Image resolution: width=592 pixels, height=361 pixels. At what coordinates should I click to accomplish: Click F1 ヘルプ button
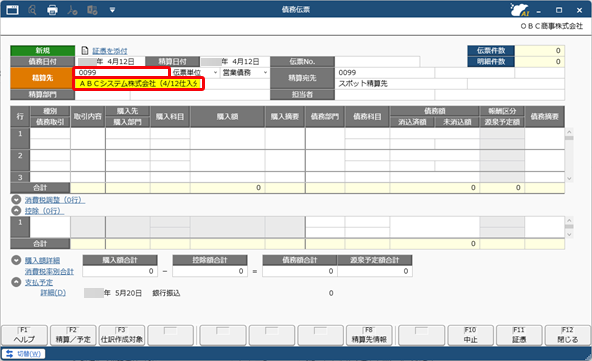(25, 335)
